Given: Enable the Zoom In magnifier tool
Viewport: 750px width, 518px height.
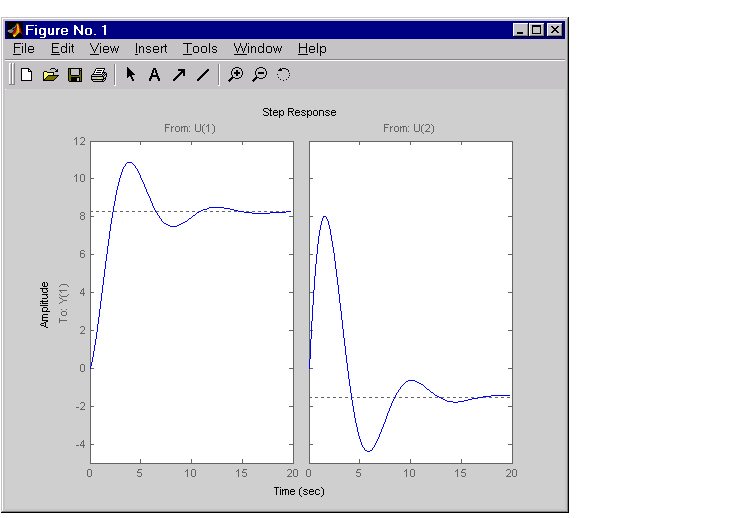Looking at the screenshot, I should [236, 74].
